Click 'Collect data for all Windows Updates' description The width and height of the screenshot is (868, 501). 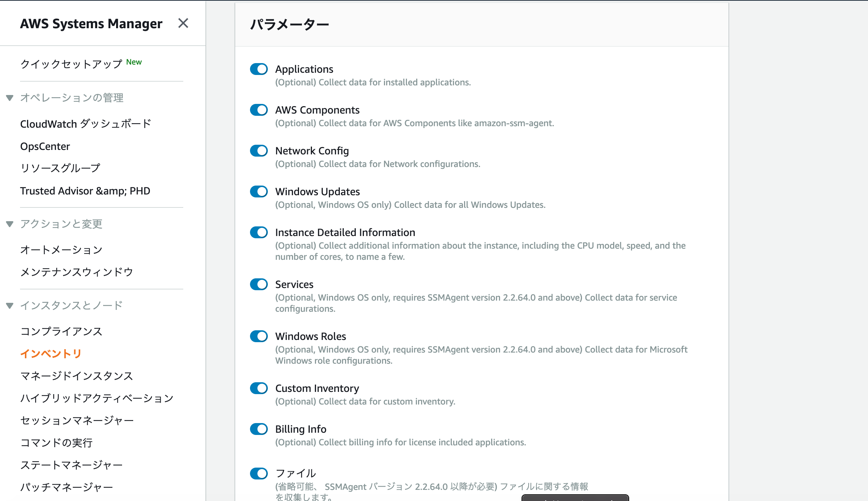tap(410, 205)
